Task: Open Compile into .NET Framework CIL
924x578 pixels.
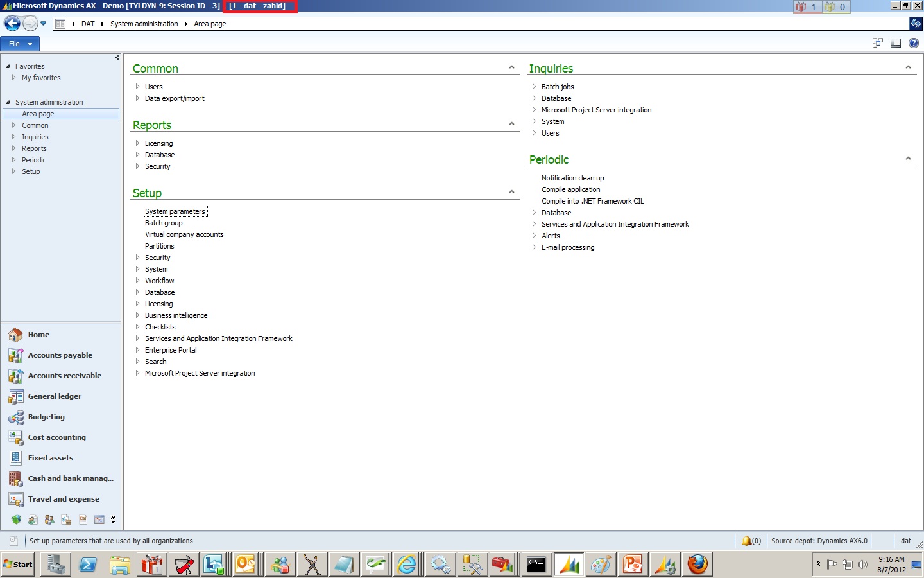Action: click(x=592, y=201)
